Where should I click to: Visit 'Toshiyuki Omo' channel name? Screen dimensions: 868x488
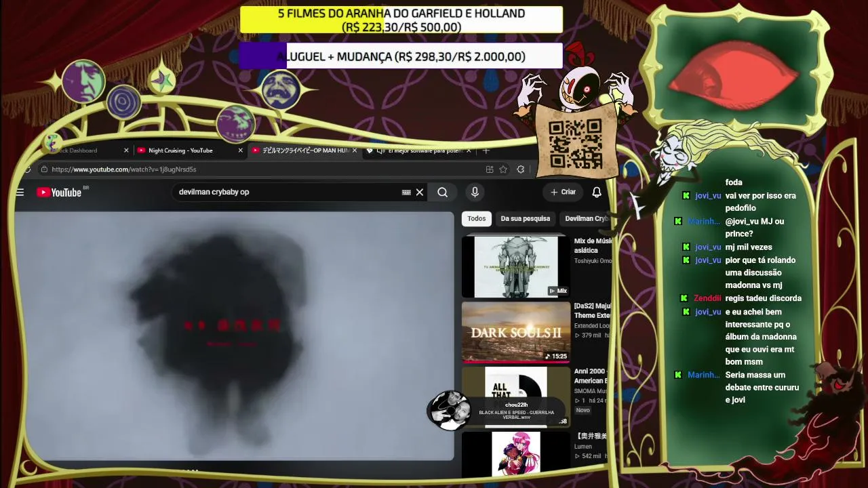click(x=593, y=261)
